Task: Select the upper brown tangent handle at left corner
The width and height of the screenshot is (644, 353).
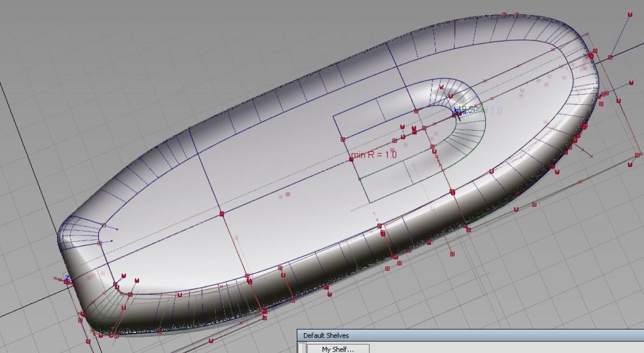Action: [x=117, y=230]
